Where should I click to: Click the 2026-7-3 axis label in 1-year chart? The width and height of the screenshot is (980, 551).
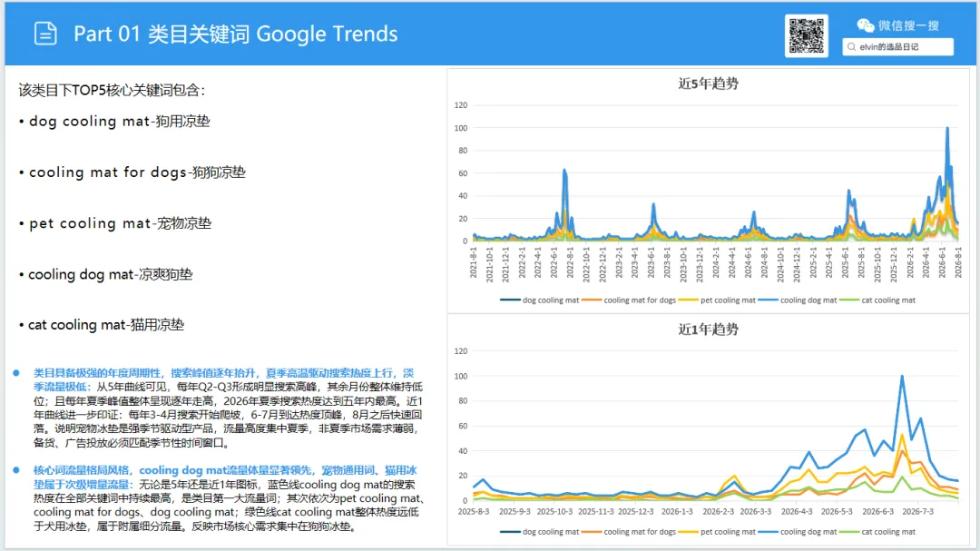(917, 512)
